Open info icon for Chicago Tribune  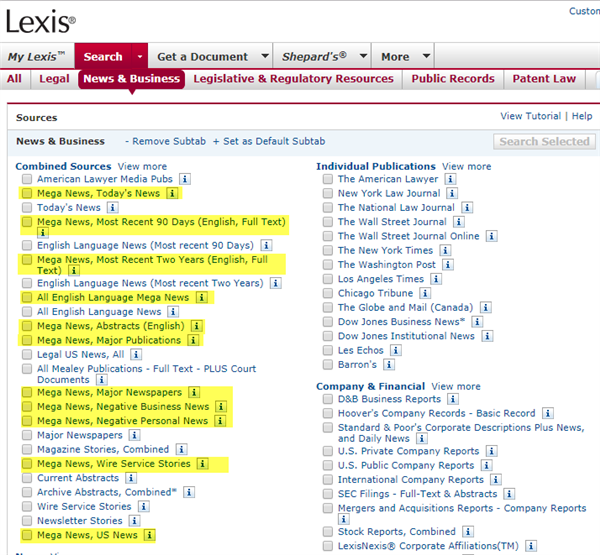(x=425, y=293)
